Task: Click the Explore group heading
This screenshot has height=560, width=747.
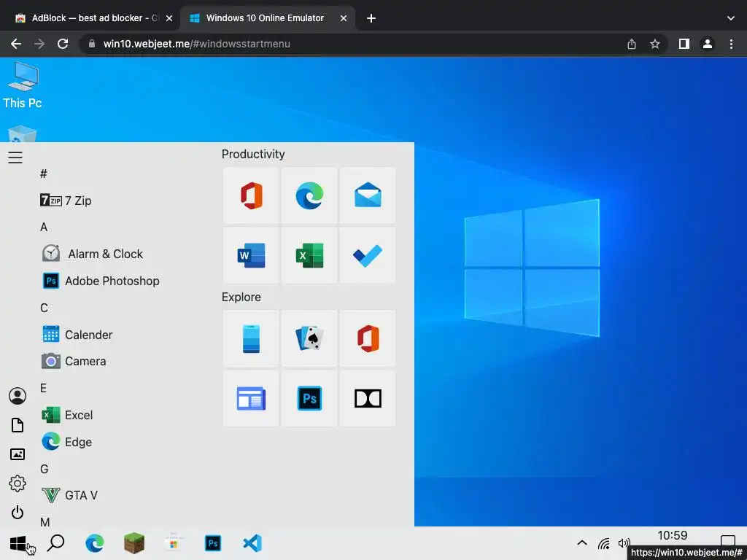Action: coord(241,297)
